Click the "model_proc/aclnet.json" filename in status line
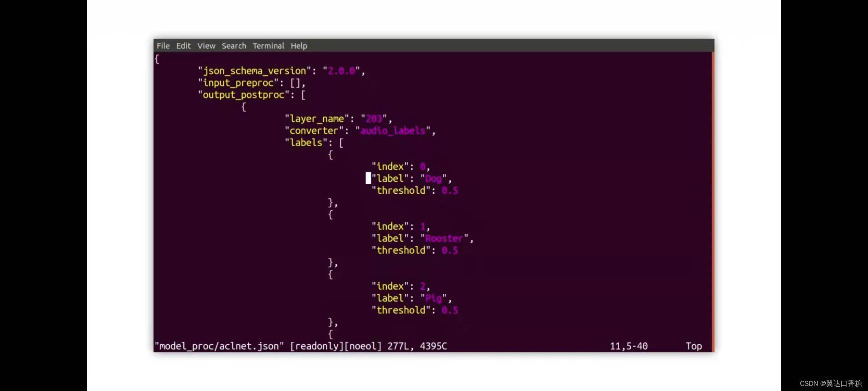This screenshot has height=391, width=868. pyautogui.click(x=219, y=346)
